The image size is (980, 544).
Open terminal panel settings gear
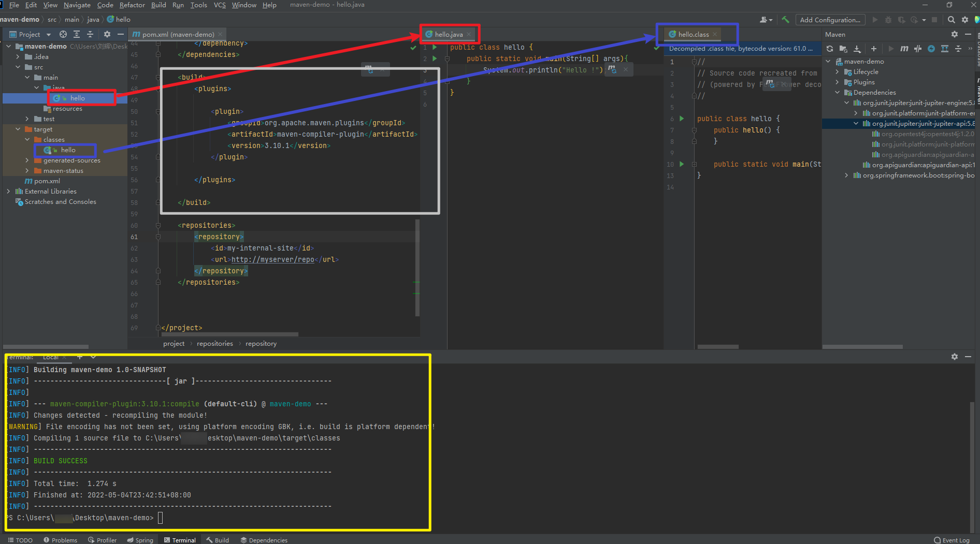click(955, 357)
